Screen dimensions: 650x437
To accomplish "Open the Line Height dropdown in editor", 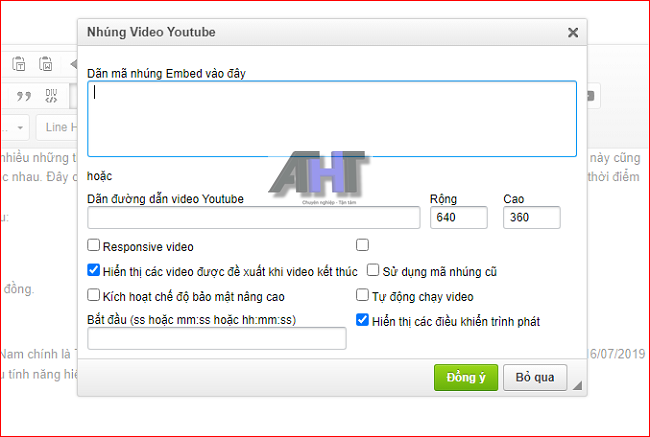I will click(x=57, y=127).
